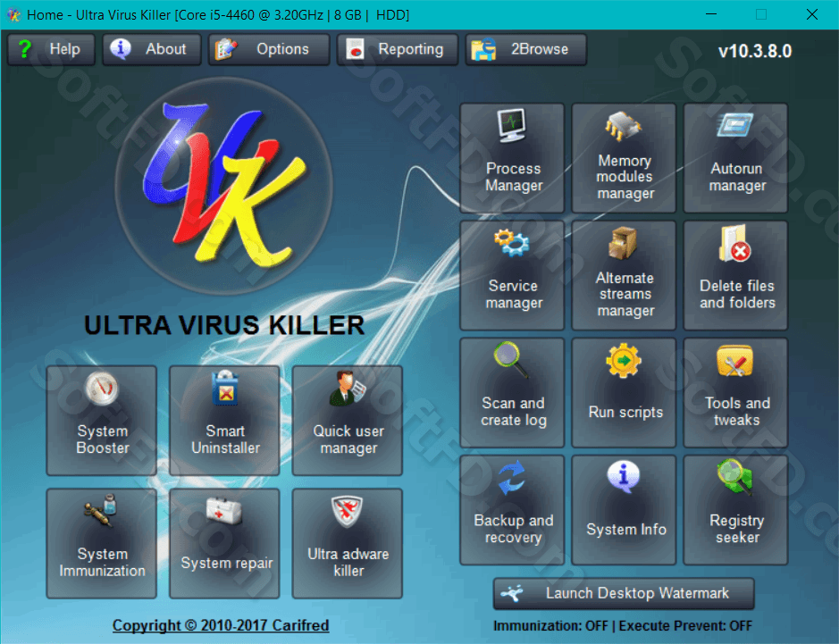Click the UVK icon in the title bar
The width and height of the screenshot is (839, 644).
pyautogui.click(x=13, y=14)
